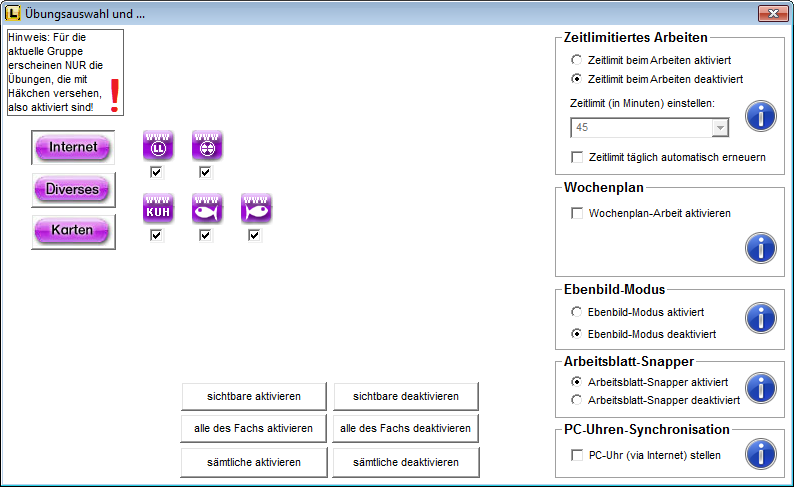Open PC-Uhren-Synchronisation info icon
The height and width of the screenshot is (487, 794).
click(x=761, y=455)
